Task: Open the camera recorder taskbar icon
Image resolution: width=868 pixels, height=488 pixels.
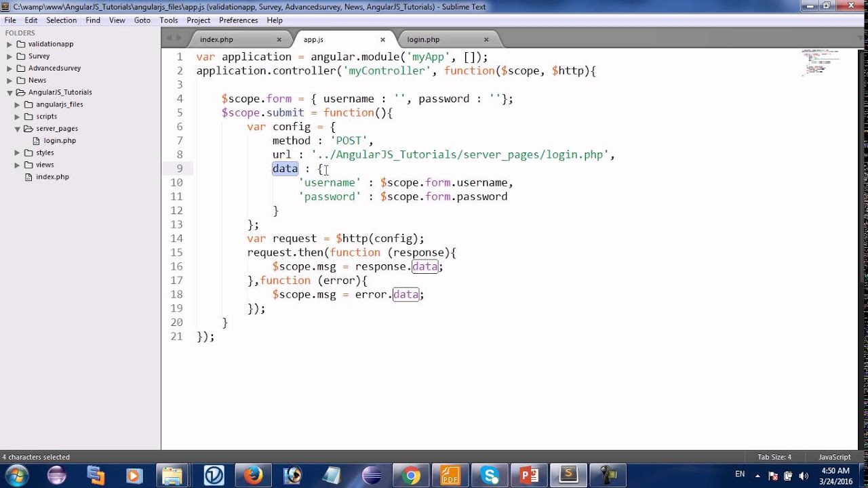Action: (x=608, y=475)
